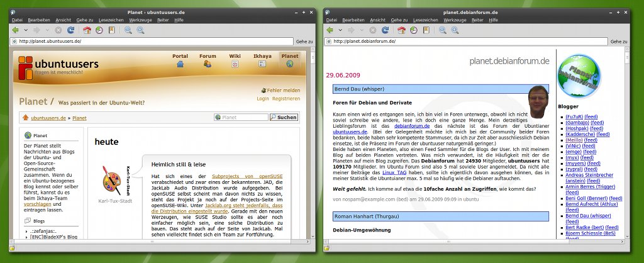644x263 pixels.
Task: Click the Login link
Action: tap(263, 99)
